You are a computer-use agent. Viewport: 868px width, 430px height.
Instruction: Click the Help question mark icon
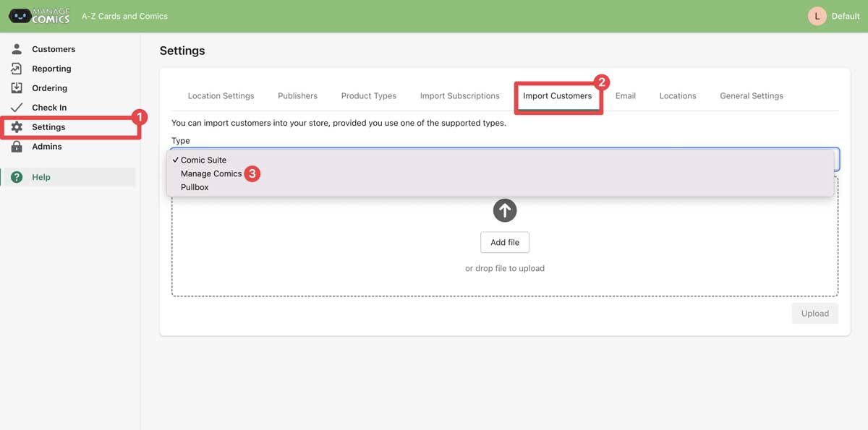point(17,177)
